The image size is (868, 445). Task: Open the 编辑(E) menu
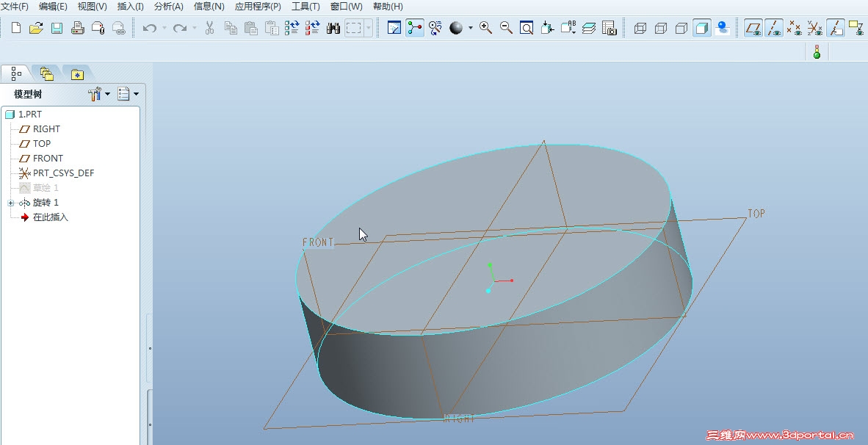53,7
